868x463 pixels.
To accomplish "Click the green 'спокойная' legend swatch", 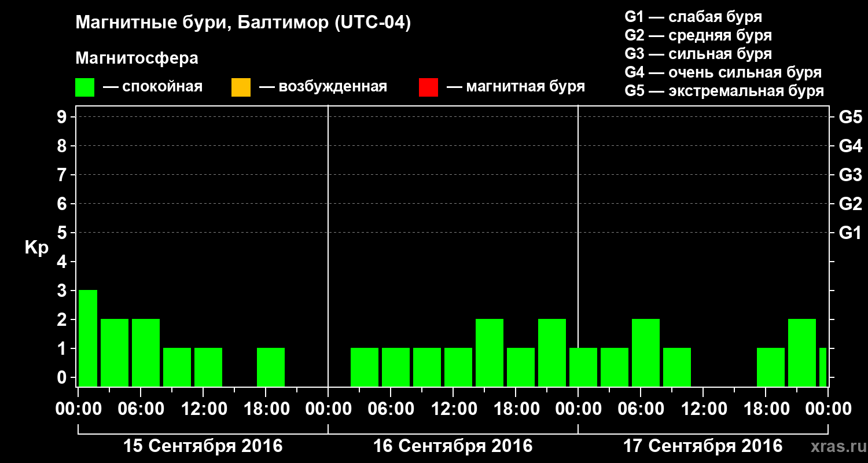I will pyautogui.click(x=85, y=87).
